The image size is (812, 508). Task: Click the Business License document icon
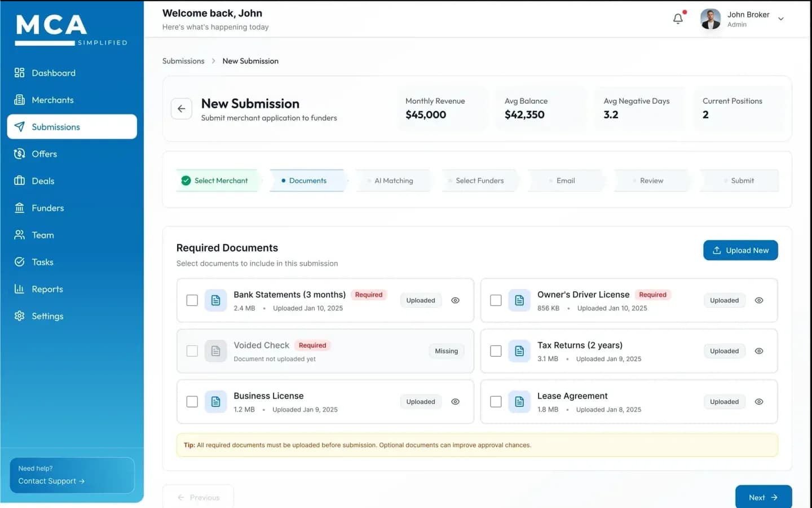click(215, 402)
